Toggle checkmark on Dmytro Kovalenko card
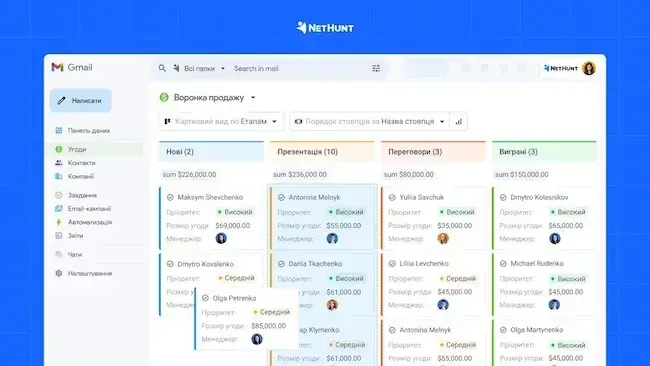This screenshot has width=650, height=366. [x=170, y=264]
